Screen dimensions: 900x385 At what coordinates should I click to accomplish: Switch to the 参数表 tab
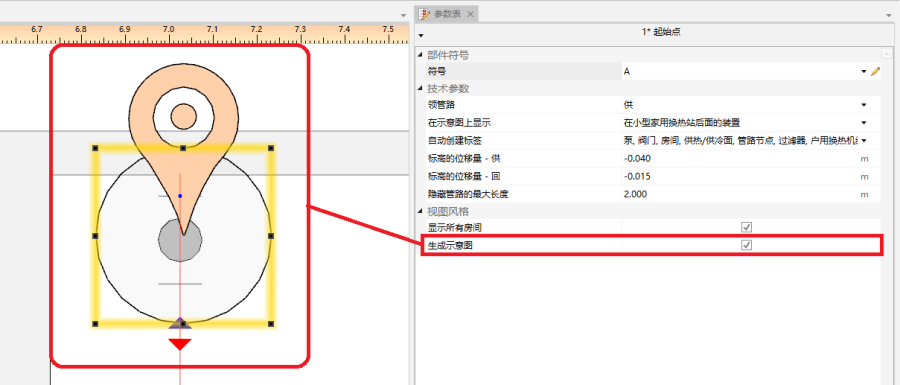[x=448, y=14]
